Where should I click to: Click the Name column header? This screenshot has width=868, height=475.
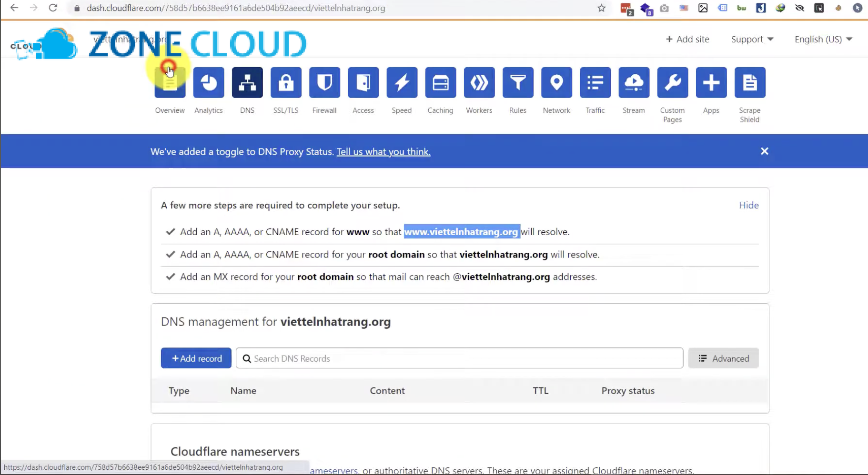[243, 391]
